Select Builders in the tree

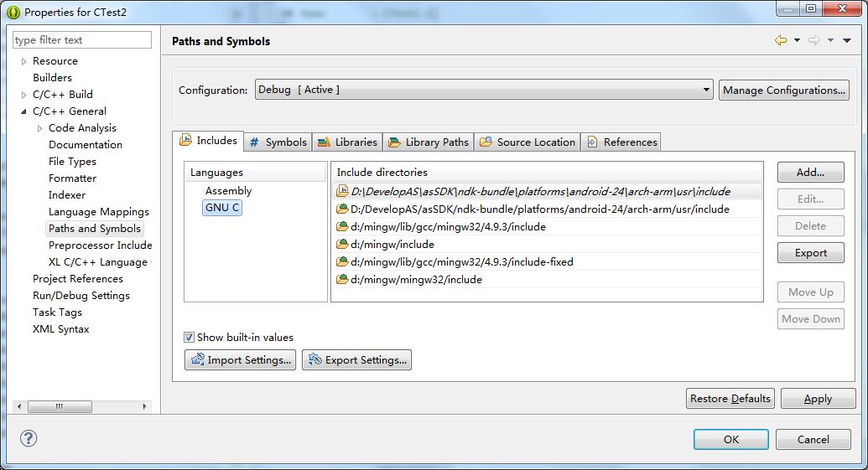click(52, 77)
